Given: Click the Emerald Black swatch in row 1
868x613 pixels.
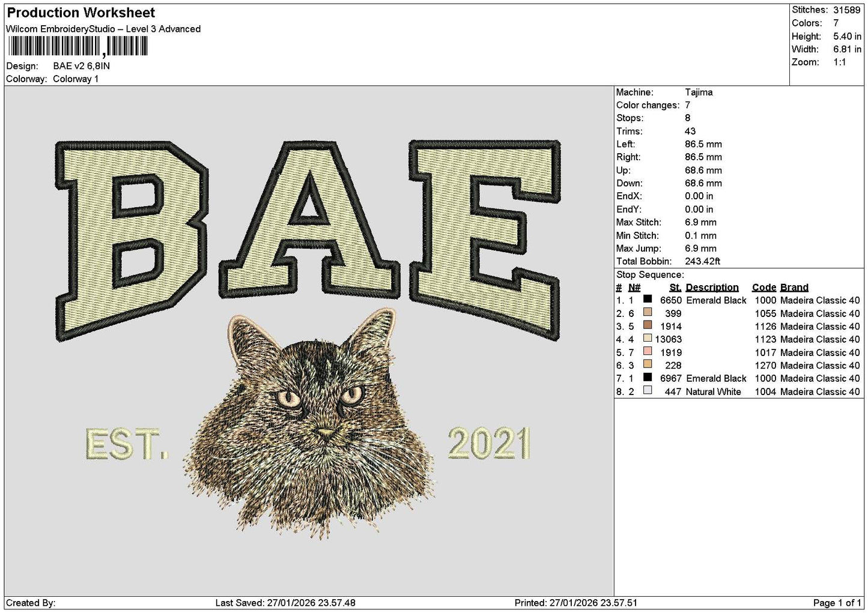Looking at the screenshot, I should [648, 299].
